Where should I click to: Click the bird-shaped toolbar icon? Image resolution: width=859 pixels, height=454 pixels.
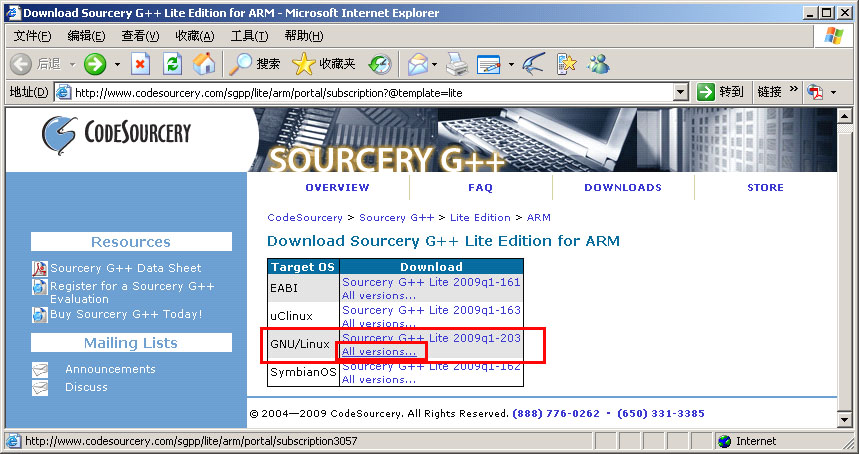pos(534,64)
